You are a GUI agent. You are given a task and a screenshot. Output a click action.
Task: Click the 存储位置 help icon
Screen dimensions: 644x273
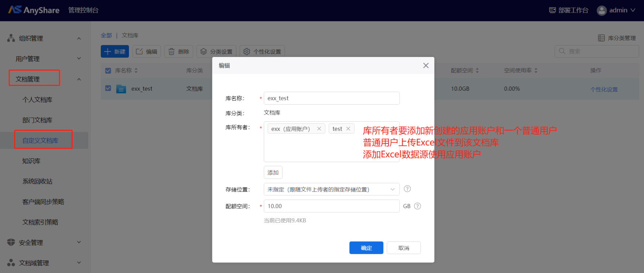point(407,189)
